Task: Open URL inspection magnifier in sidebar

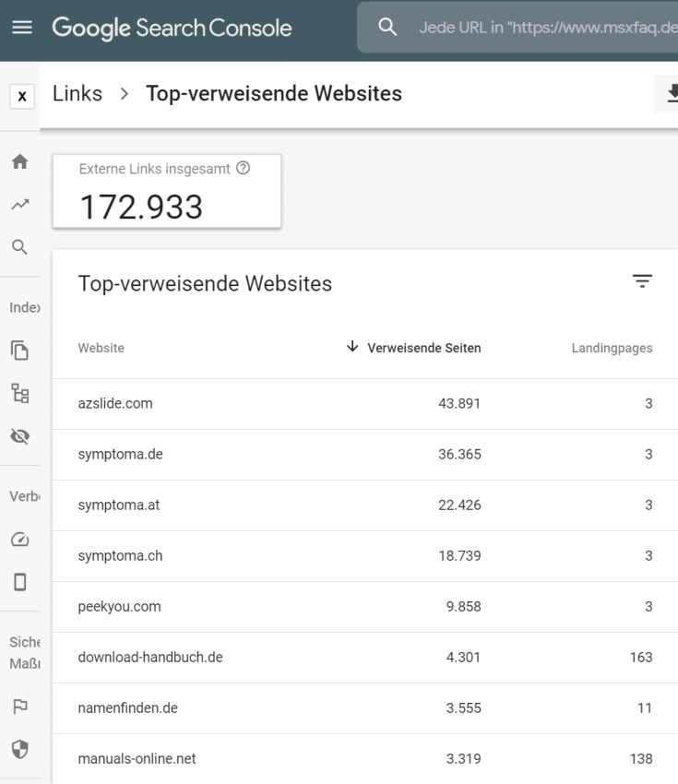Action: [x=20, y=247]
